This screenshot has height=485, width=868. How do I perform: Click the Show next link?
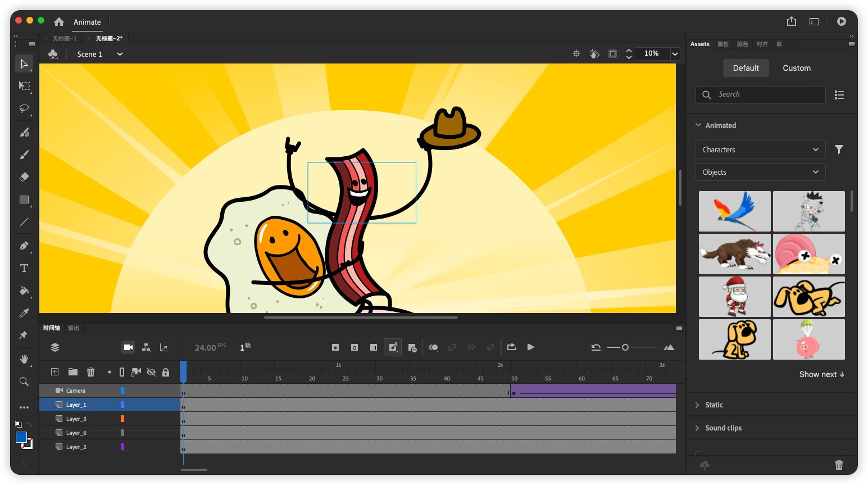coord(821,374)
